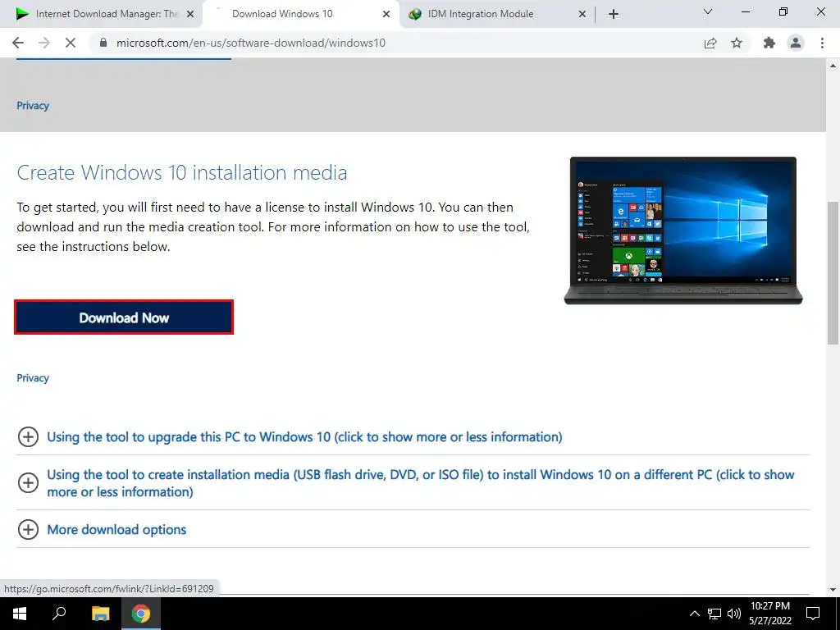
Task: Show hidden system tray icons
Action: [694, 614]
